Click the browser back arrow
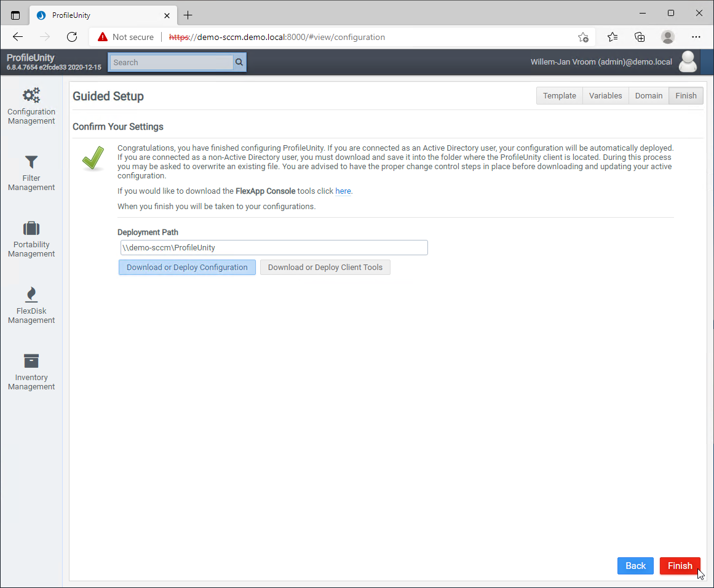Image resolution: width=714 pixels, height=588 pixels. click(18, 37)
